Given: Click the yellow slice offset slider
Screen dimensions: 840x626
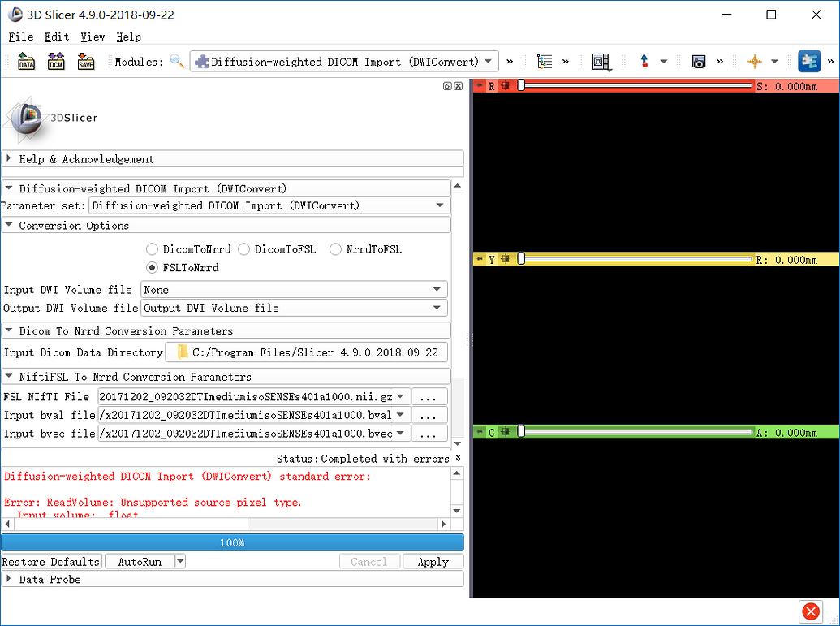Looking at the screenshot, I should click(636, 260).
